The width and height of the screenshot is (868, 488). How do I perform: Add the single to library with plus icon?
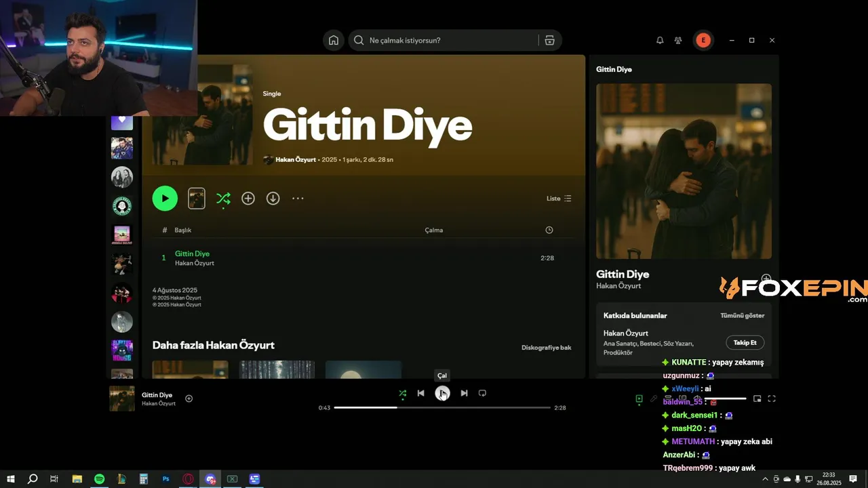248,198
